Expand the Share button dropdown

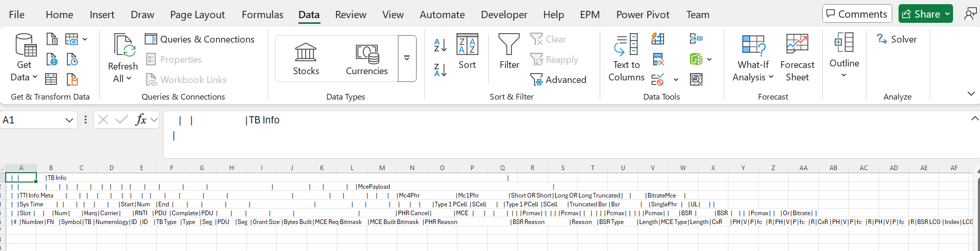(x=947, y=15)
